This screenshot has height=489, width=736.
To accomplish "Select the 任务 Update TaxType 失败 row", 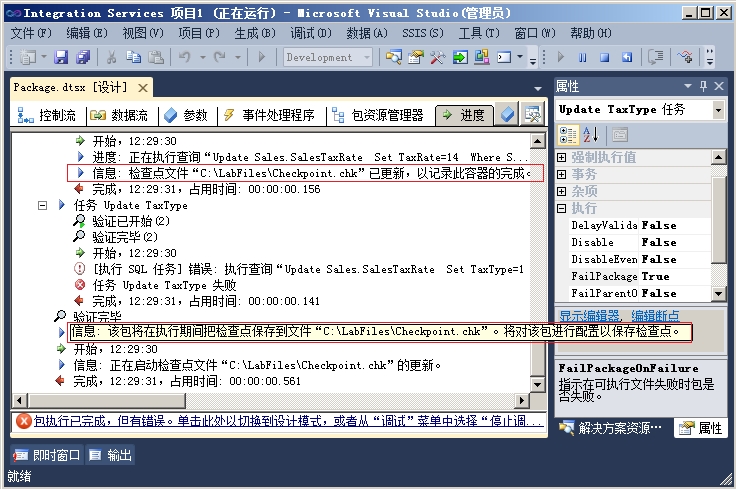I will [x=155, y=285].
